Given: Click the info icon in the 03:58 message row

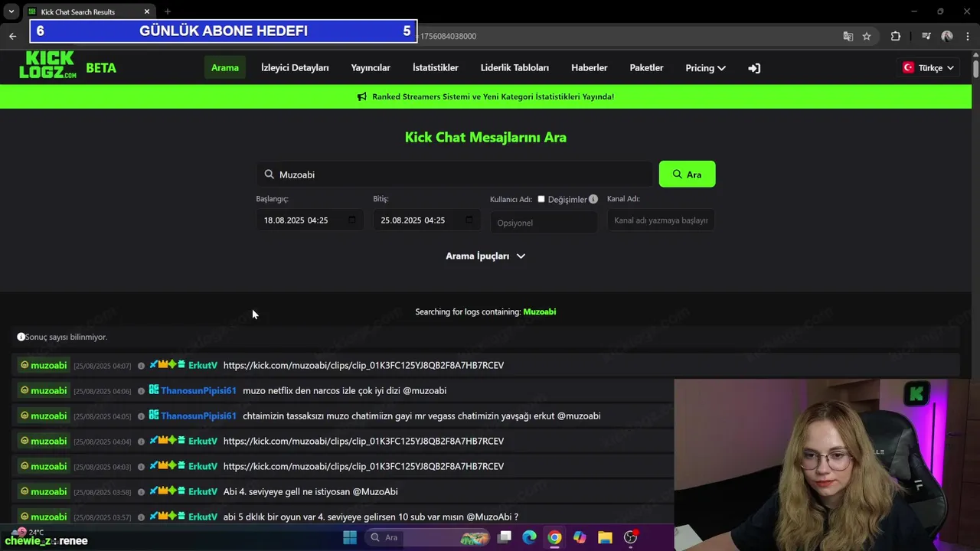Looking at the screenshot, I should click(141, 492).
